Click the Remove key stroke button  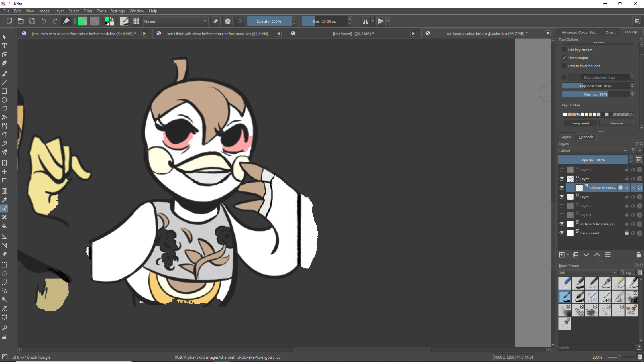point(616,123)
